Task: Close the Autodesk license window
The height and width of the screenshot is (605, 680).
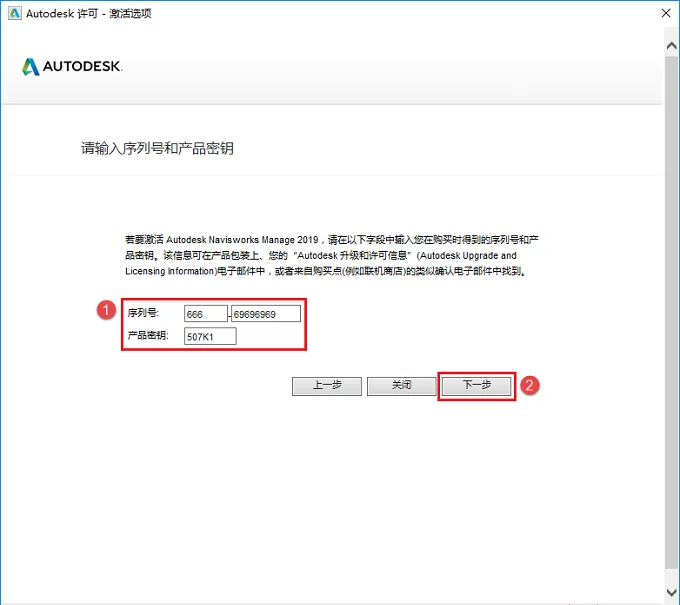Action: [666, 13]
